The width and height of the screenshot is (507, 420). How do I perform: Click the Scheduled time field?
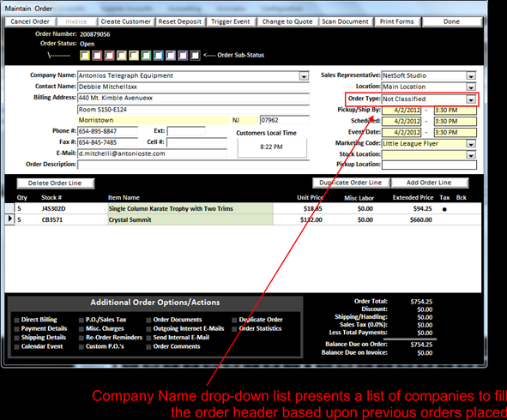point(456,122)
